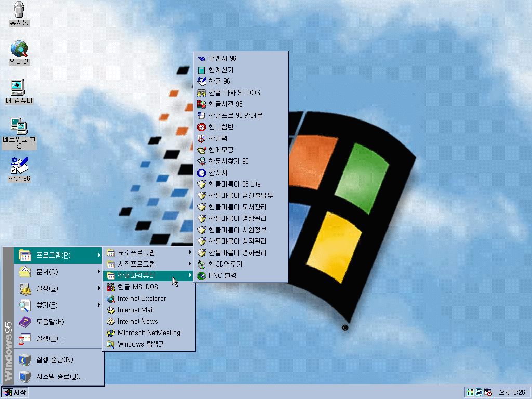
Task: Launch Internet Mail from the programs menu
Action: point(149,310)
